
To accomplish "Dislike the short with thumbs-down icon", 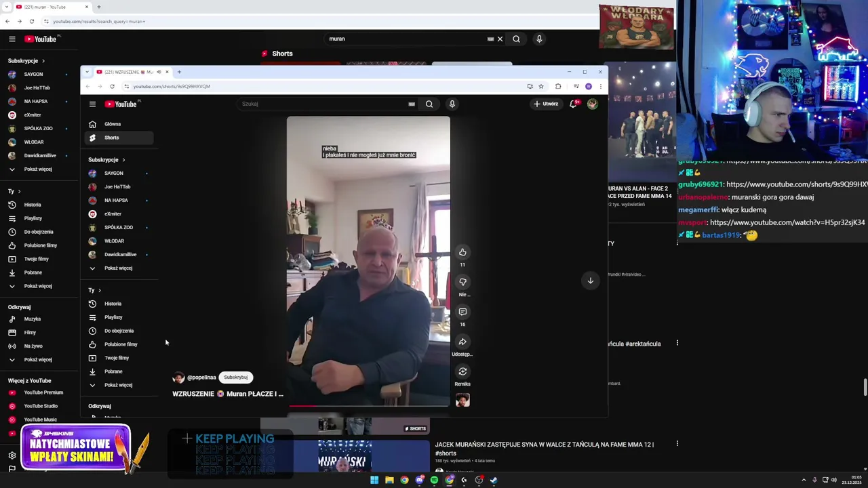I will tap(462, 282).
